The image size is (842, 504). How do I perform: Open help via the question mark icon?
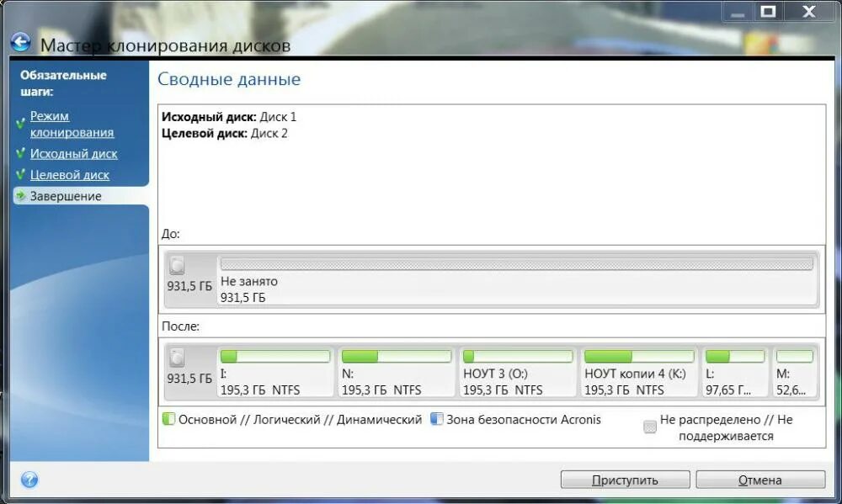pyautogui.click(x=29, y=479)
